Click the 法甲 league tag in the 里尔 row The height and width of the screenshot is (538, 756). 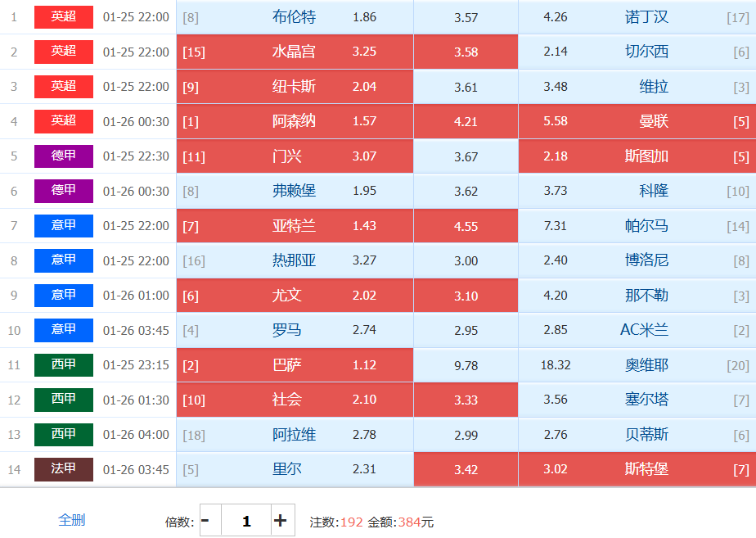click(64, 468)
